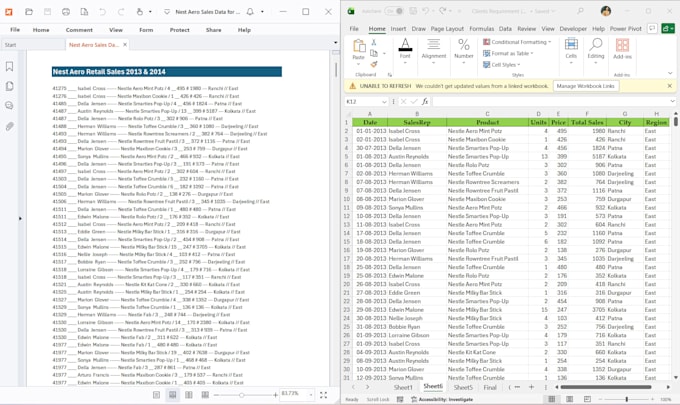Expand the formula bar in Excel
This screenshot has width=680, height=405.
pos(673,101)
